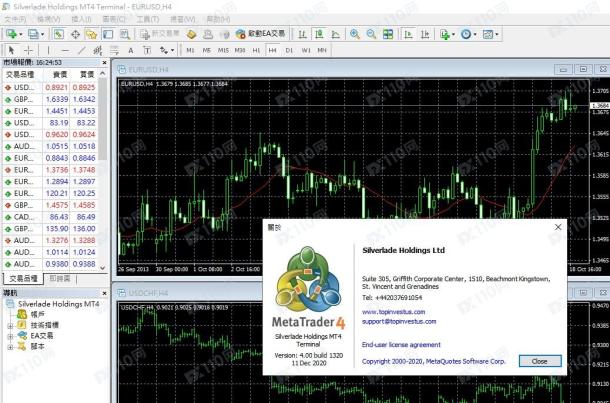Select the text 'A' tool

131,50
